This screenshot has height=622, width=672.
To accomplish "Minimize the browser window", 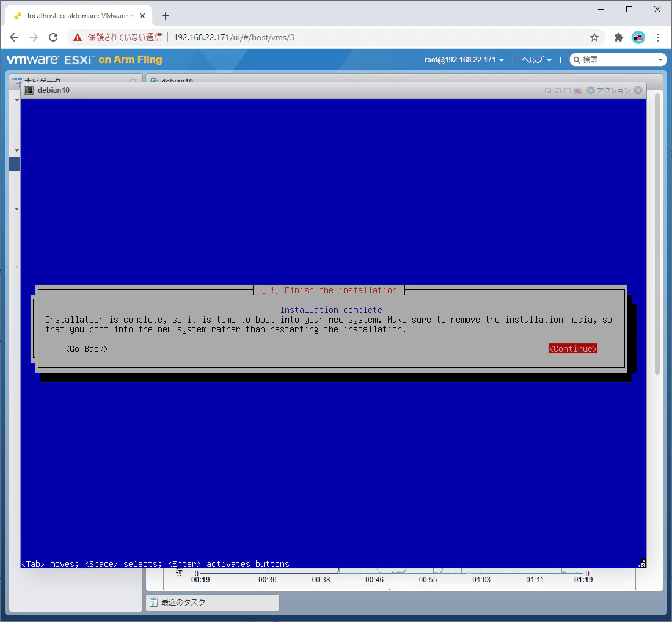I will 601,9.
